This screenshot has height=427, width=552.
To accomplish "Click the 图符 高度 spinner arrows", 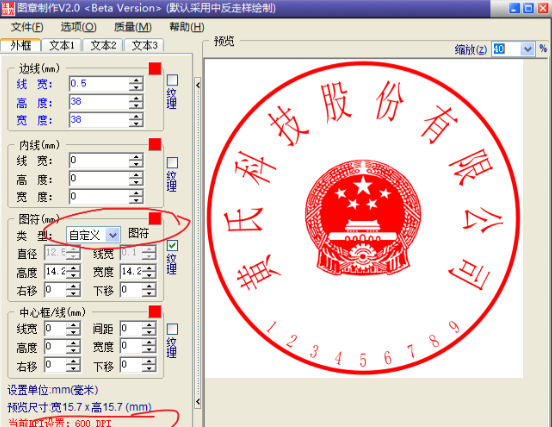I will [74, 272].
